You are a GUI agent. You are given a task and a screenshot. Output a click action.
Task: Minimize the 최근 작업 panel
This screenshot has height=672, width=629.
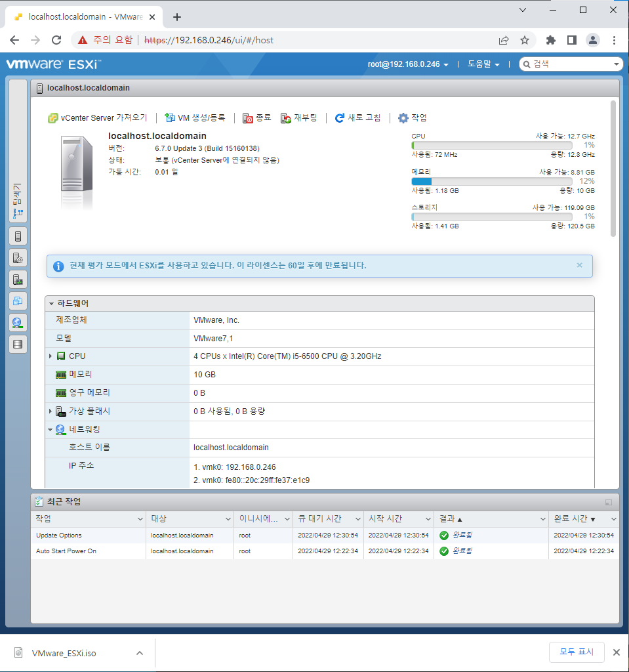(x=609, y=502)
